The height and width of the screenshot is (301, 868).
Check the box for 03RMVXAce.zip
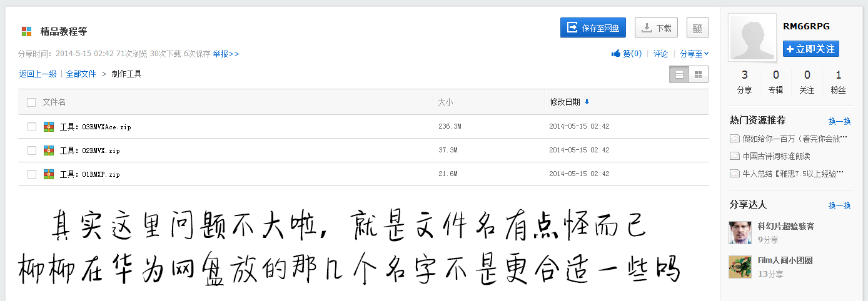[32, 127]
